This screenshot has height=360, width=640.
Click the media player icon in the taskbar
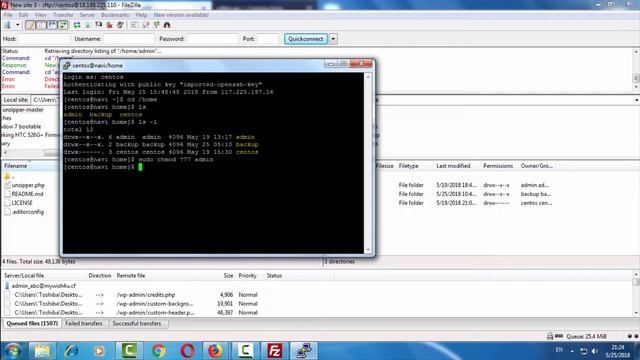point(99,351)
